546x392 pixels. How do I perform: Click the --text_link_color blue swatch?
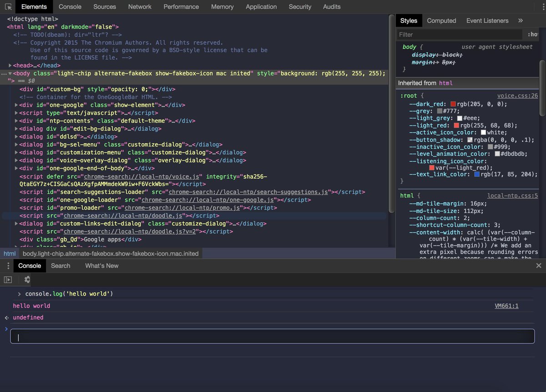(477, 174)
